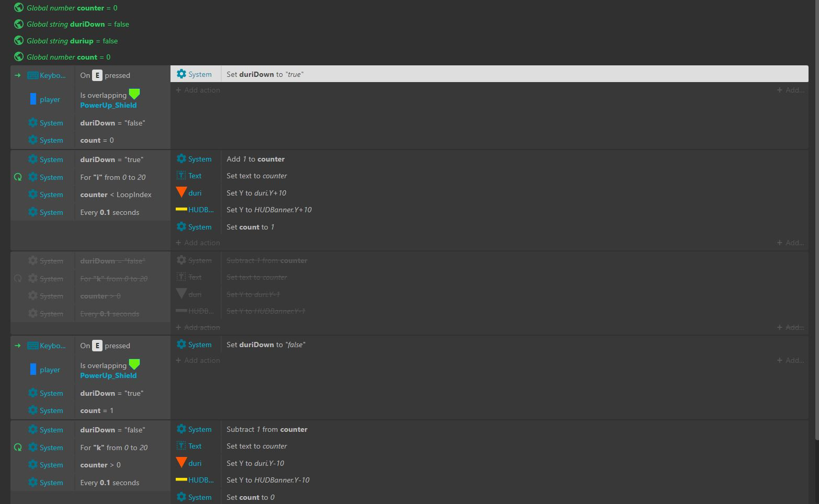Click the right-side Add... link below Set duriDown to "false"
Viewport: 819px width, 504px height.
click(791, 360)
